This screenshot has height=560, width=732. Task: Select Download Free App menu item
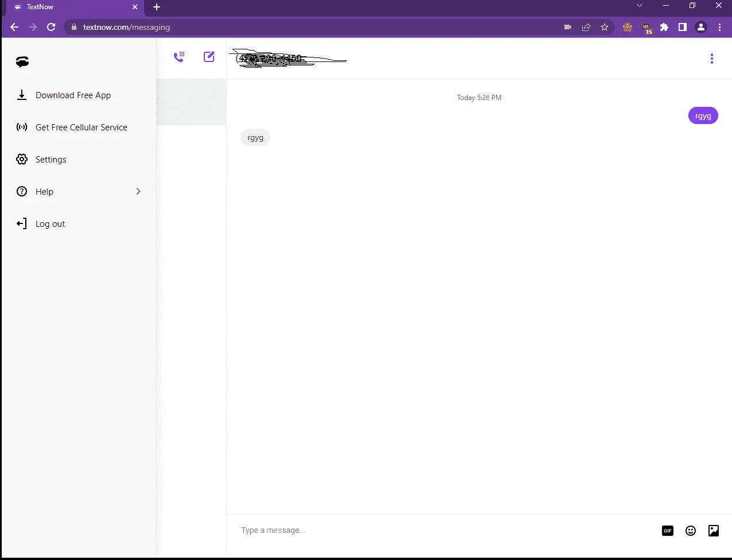pyautogui.click(x=79, y=95)
